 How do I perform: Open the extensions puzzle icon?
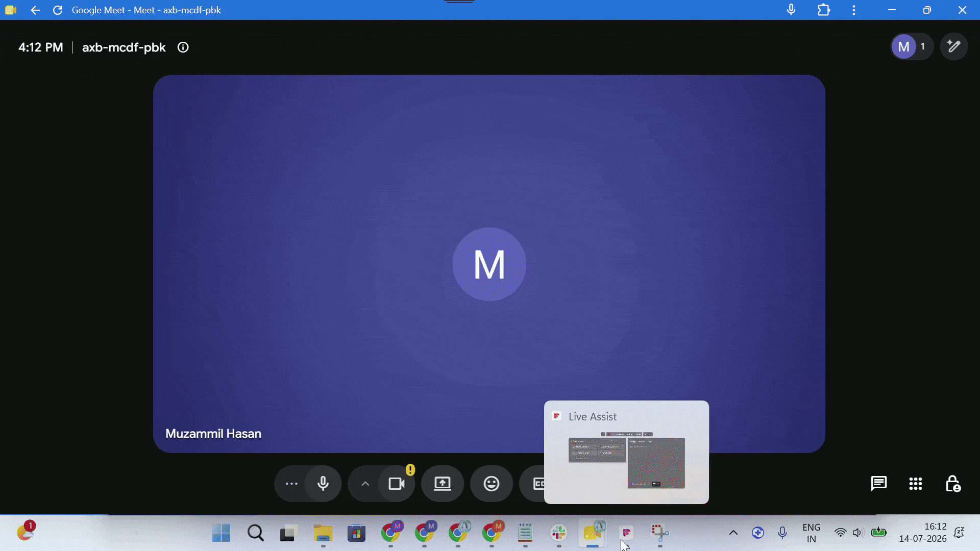[824, 10]
